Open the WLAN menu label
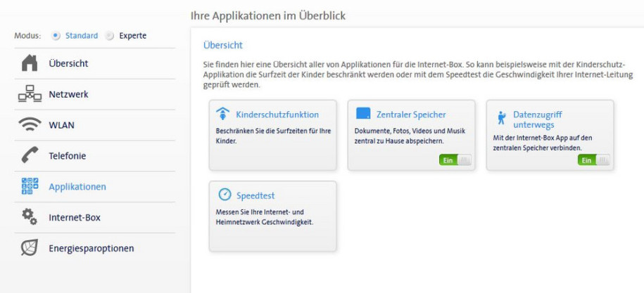The height and width of the screenshot is (293, 644). (x=62, y=125)
